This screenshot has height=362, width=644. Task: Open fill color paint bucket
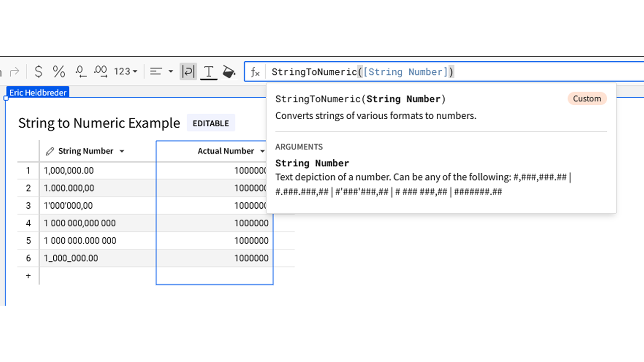tap(229, 72)
